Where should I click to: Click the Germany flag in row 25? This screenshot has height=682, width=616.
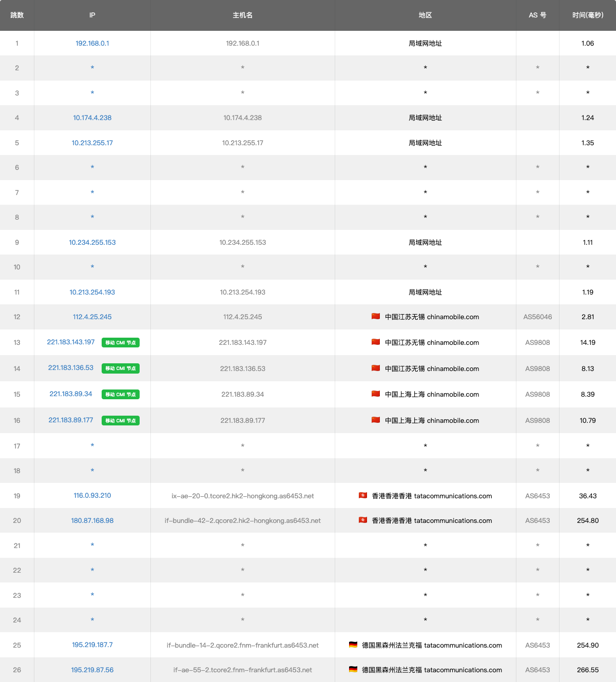(x=353, y=645)
